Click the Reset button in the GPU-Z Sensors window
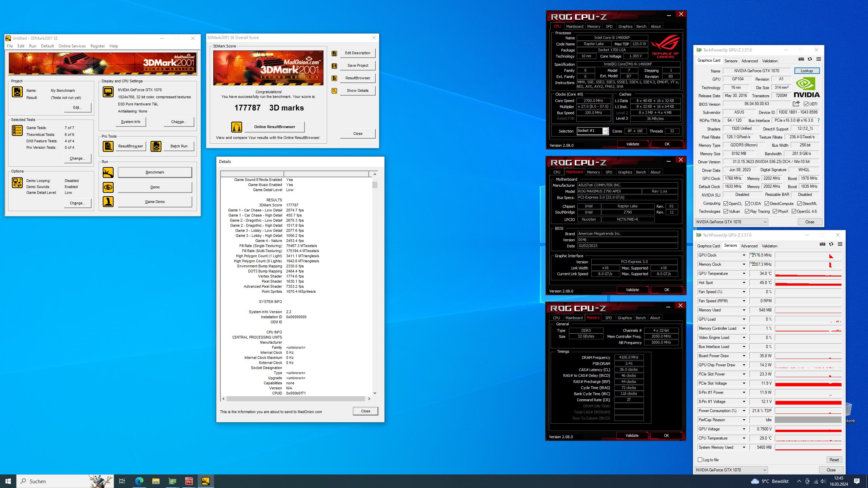Viewport: 868px width, 488px height. coord(834,460)
